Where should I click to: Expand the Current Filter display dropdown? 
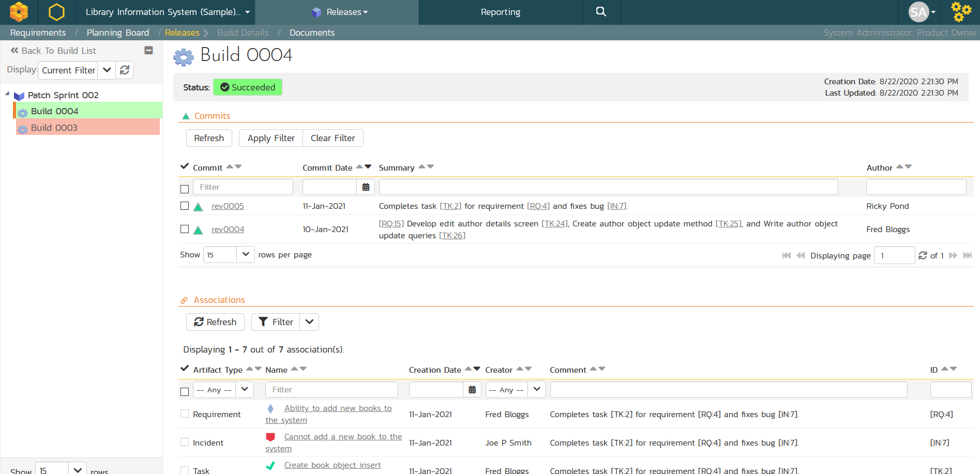click(x=107, y=70)
